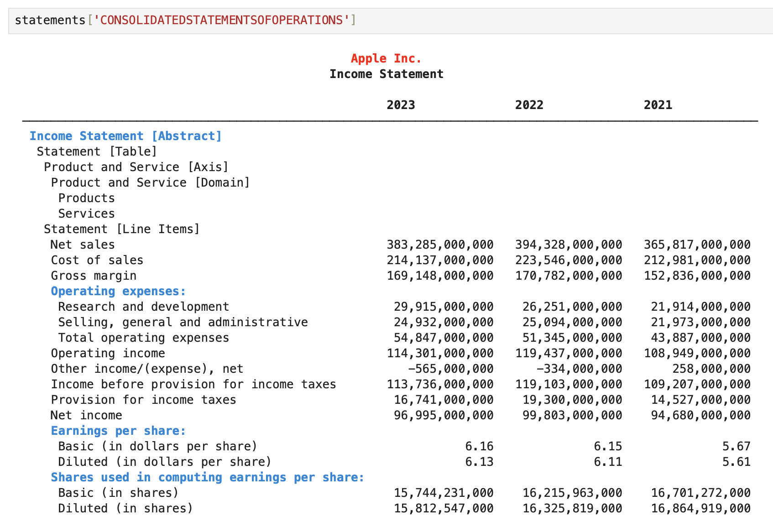Viewport: 773px width, 532px height.
Task: Select R&D 2023 value 29,915,000,000
Action: click(444, 307)
